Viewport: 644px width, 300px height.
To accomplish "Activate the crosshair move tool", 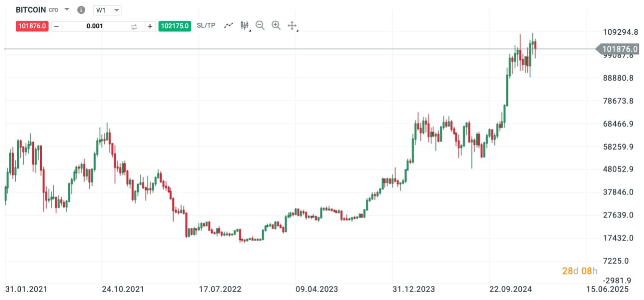I will tap(292, 26).
